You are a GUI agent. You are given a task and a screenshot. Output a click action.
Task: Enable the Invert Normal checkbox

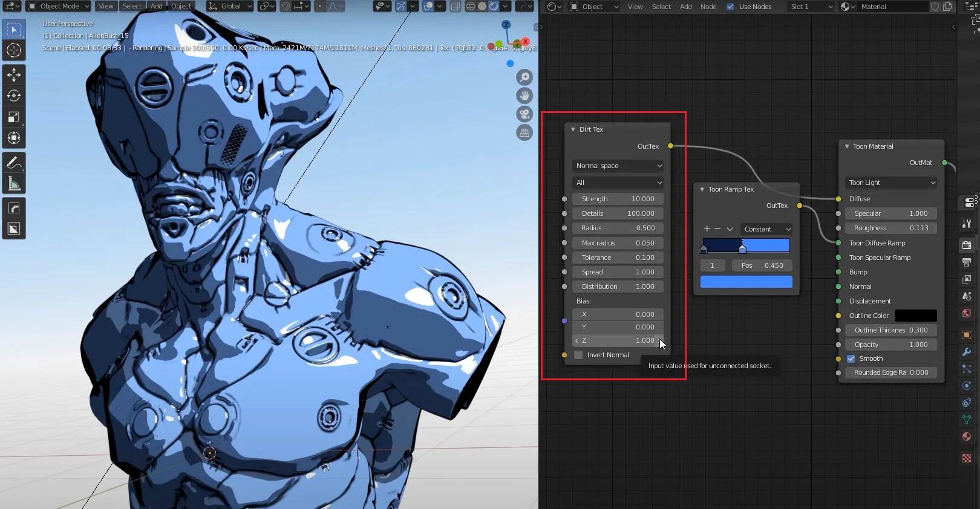tap(578, 355)
